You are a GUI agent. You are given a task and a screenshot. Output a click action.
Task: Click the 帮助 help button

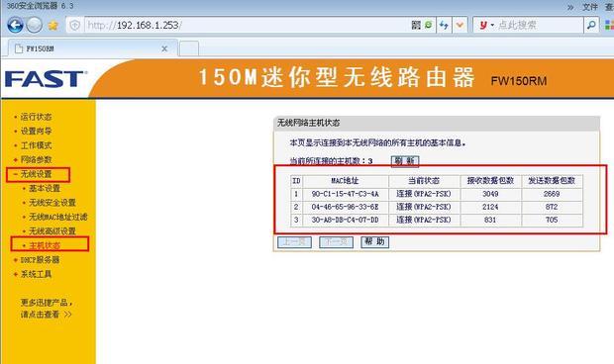[x=374, y=242]
